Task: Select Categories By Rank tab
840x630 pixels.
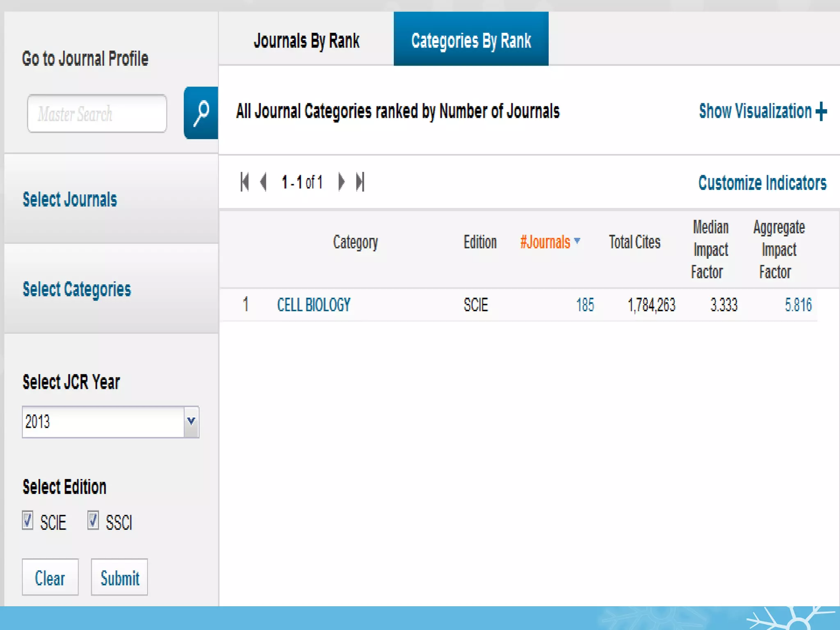Action: click(471, 41)
